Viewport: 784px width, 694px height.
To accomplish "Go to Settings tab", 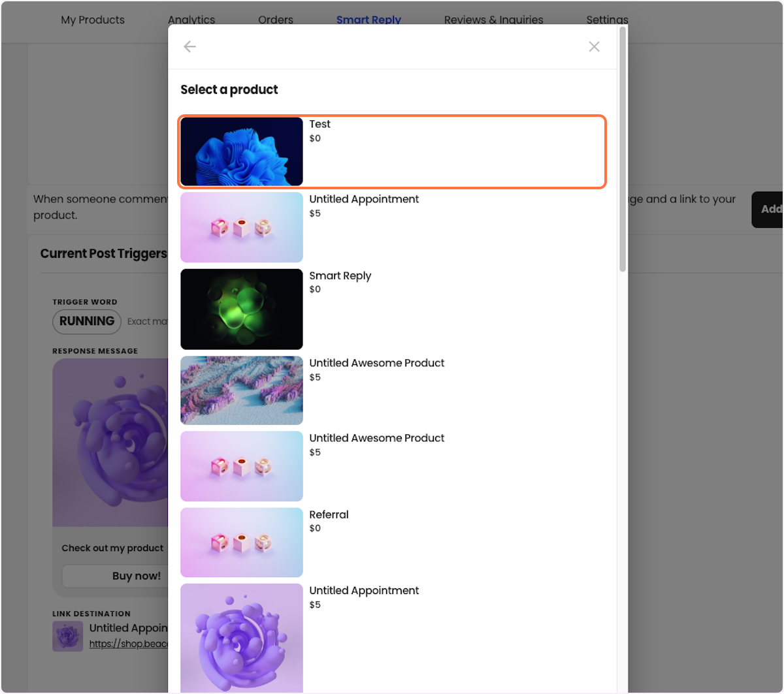I will 608,20.
